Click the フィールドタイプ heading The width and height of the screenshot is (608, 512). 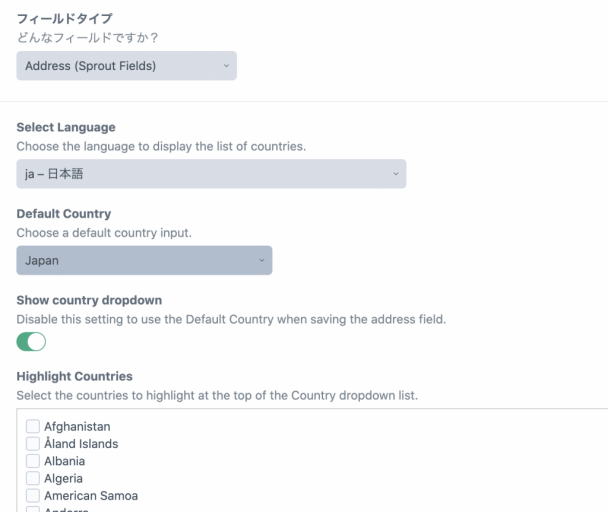pos(64,18)
